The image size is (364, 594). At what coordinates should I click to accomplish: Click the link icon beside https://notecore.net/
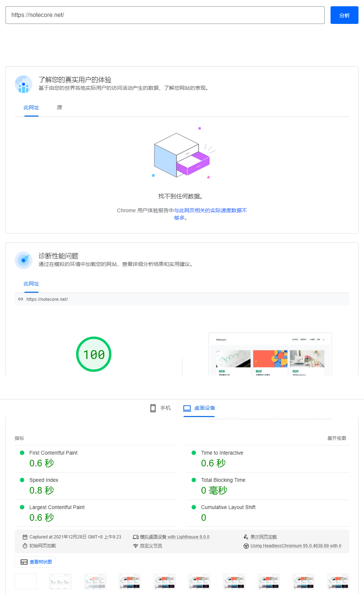coord(21,299)
